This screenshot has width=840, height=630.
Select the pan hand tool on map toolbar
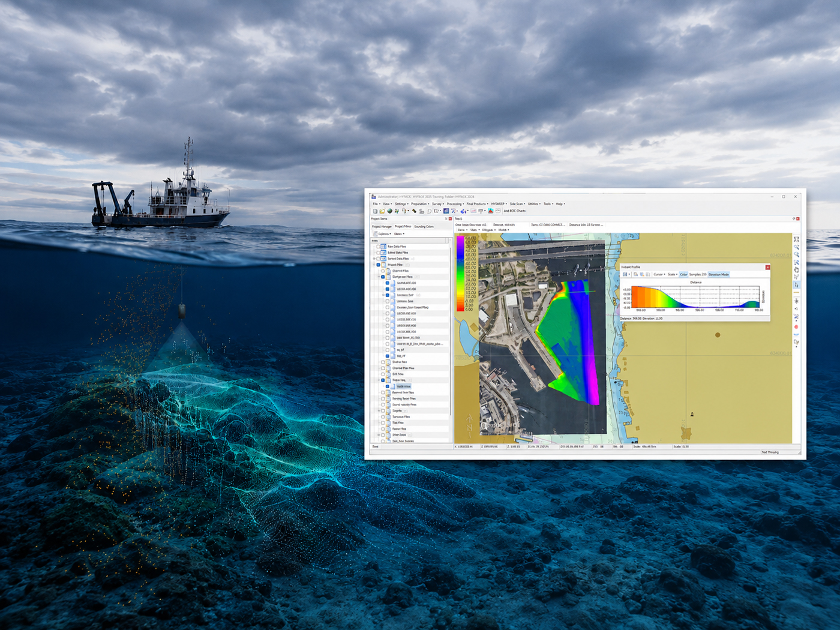pyautogui.click(x=796, y=270)
